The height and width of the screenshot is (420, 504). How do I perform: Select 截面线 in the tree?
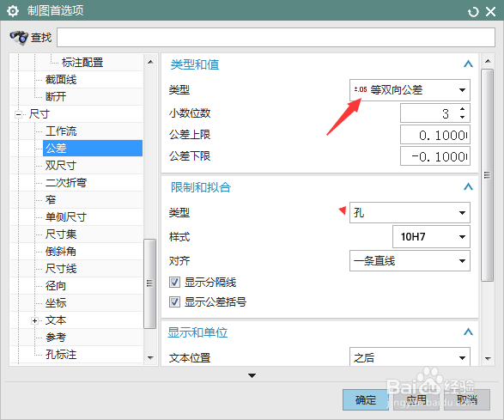(61, 79)
